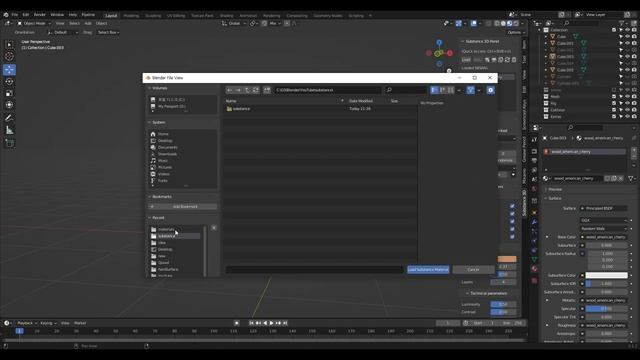Adjust the Specular slider in material

pyautogui.click(x=607, y=309)
